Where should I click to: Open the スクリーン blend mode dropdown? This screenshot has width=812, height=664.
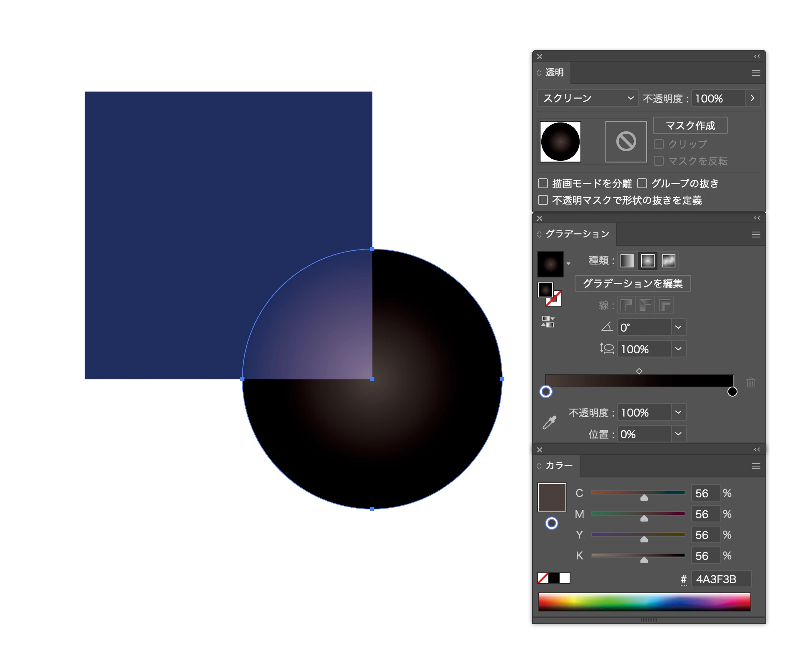(x=588, y=98)
